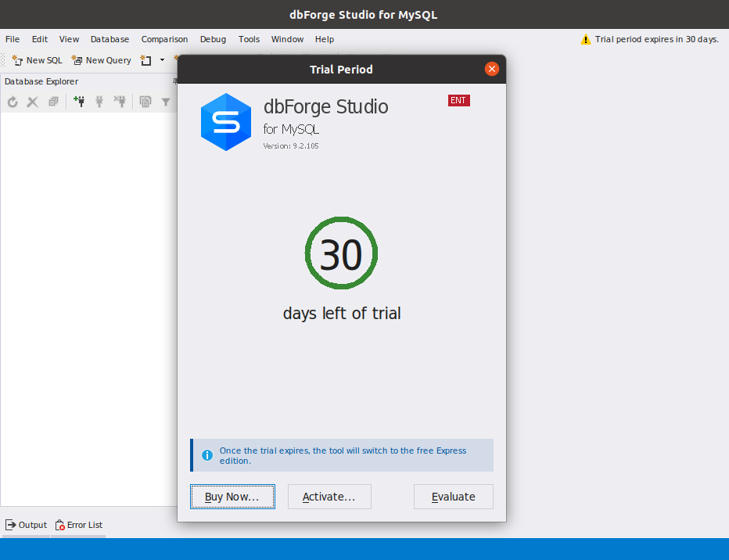
Task: Open the dropdown arrow beside the new document icon
Action: click(162, 60)
